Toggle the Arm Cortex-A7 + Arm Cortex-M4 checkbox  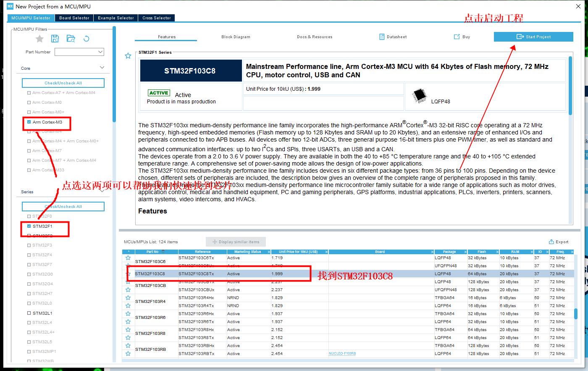point(29,92)
